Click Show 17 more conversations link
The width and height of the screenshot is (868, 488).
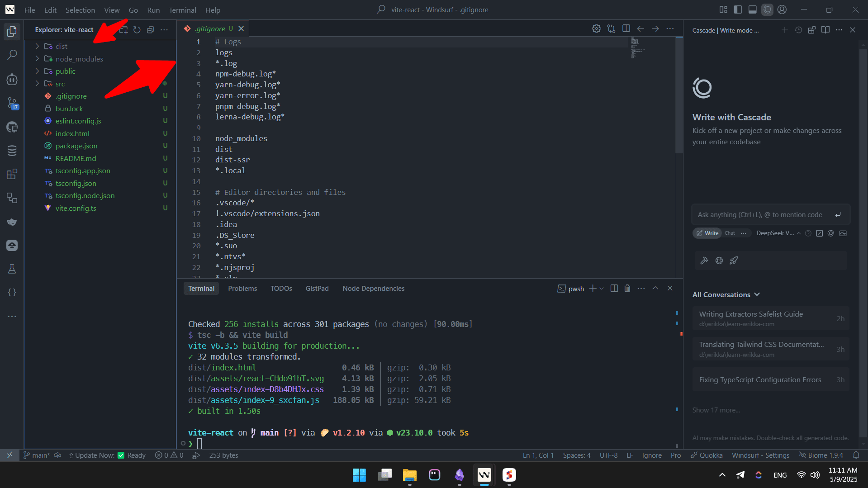716,410
